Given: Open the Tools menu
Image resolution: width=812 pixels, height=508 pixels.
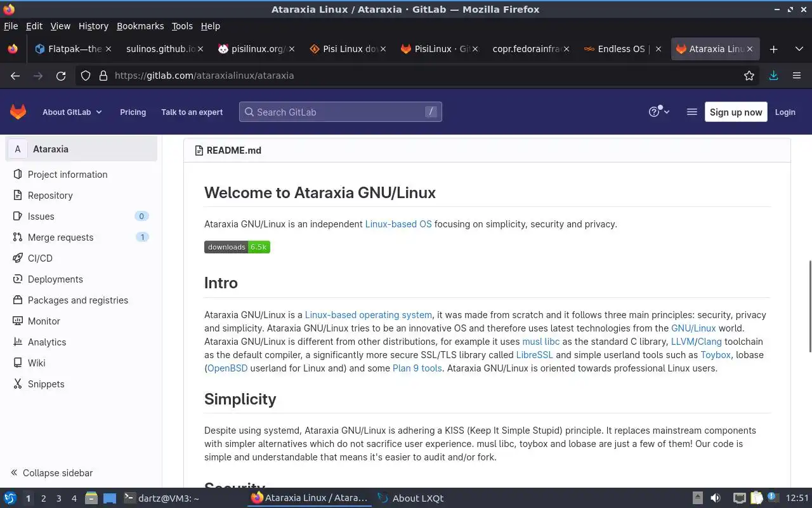Looking at the screenshot, I should point(182,26).
